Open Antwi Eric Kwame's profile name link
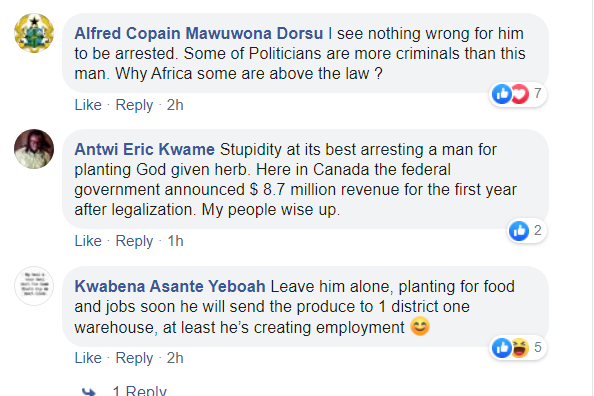This screenshot has width=594, height=396. (144, 149)
